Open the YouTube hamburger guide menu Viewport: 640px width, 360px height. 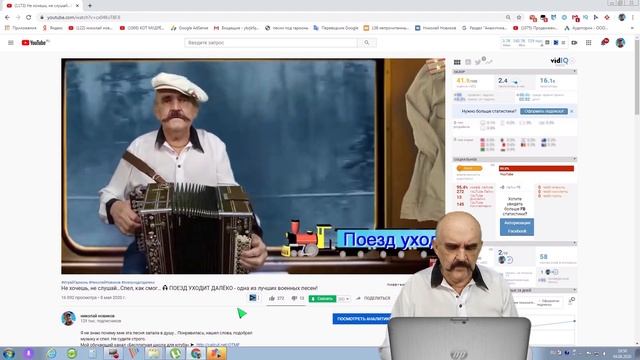11,42
